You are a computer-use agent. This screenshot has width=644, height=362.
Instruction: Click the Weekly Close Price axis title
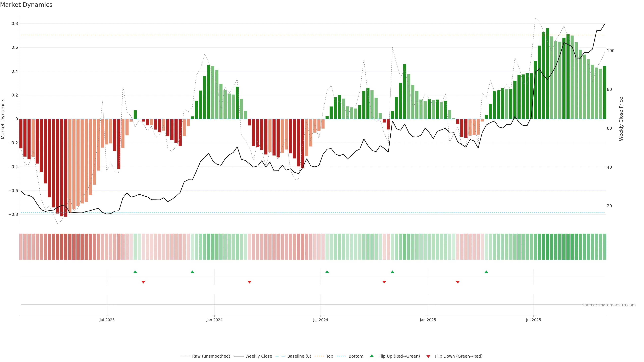tap(621, 119)
